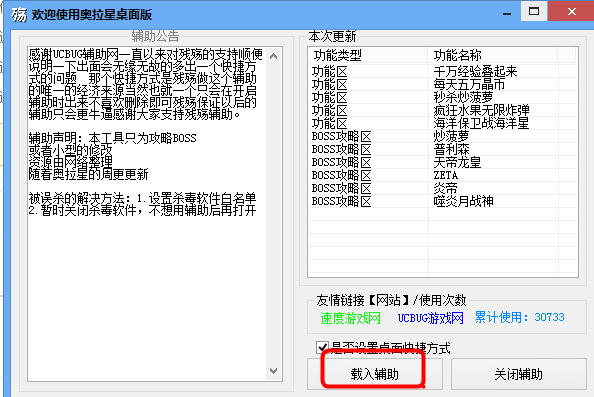
Task: Select the 普利森 row
Action: tap(442, 149)
